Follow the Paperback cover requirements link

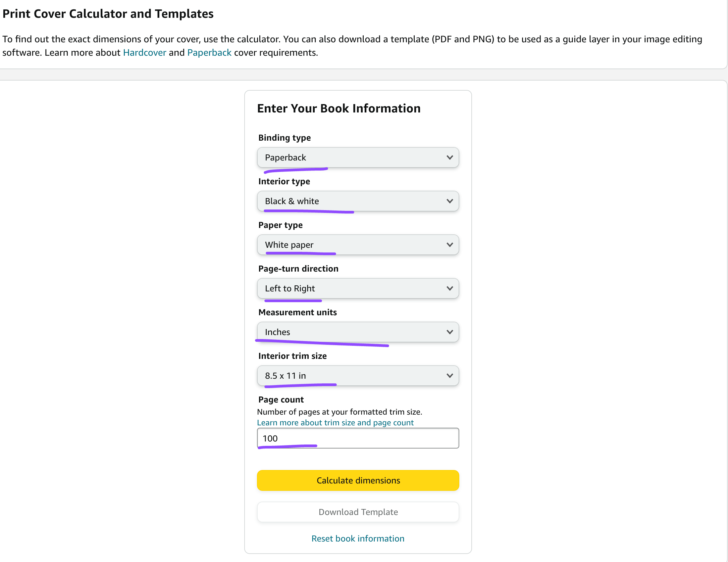[x=209, y=53]
